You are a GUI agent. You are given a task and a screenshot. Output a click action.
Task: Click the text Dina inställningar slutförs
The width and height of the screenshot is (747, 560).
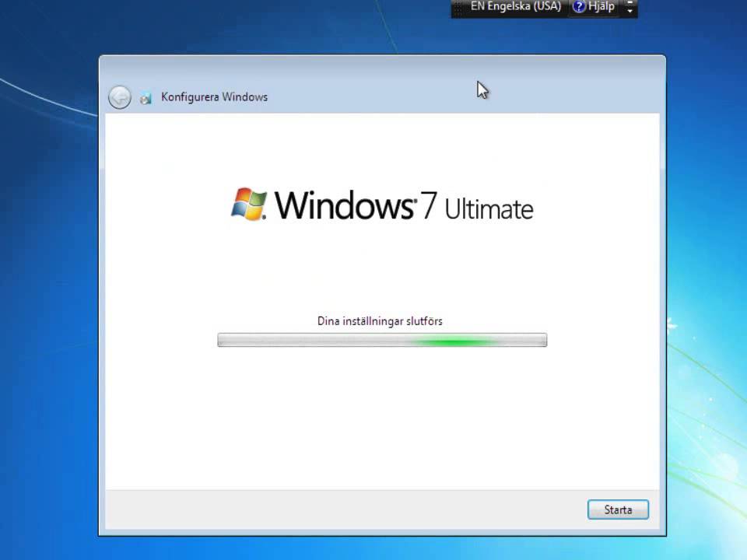380,321
